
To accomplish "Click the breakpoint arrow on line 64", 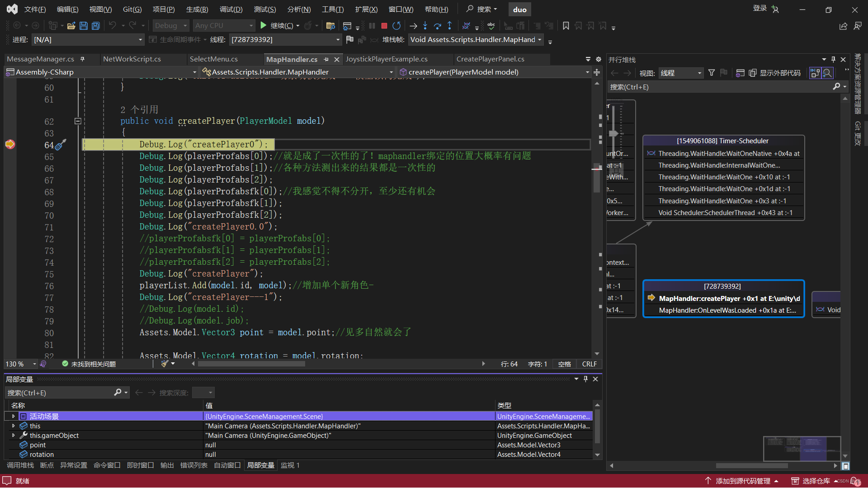I will pos(10,144).
